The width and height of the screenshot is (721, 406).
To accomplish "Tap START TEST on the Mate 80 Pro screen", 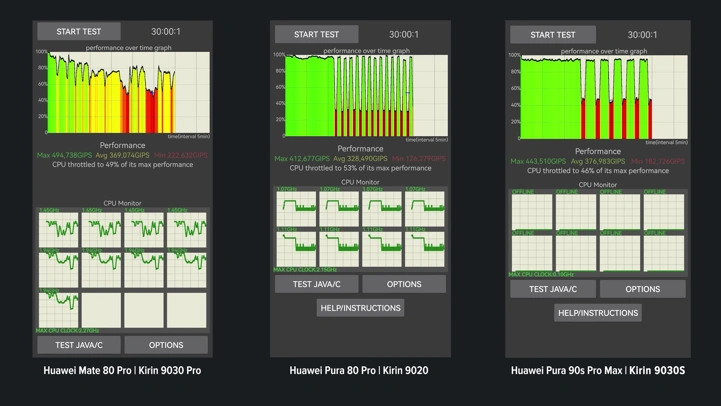I will (x=79, y=31).
